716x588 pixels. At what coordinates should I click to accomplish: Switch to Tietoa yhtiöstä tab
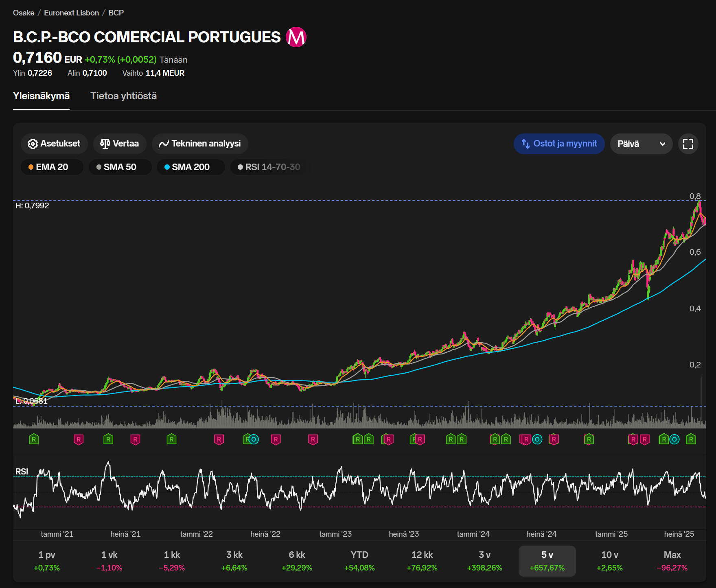click(123, 96)
